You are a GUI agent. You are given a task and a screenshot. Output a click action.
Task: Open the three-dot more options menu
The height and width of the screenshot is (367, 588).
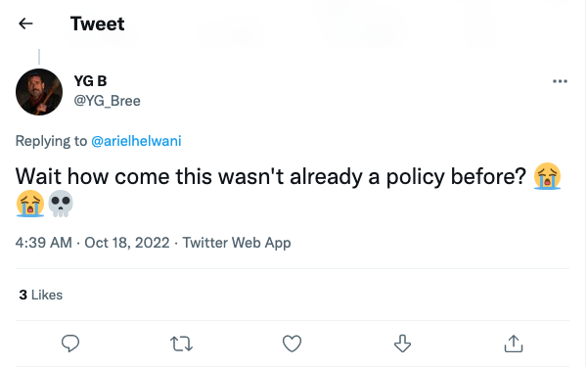560,81
